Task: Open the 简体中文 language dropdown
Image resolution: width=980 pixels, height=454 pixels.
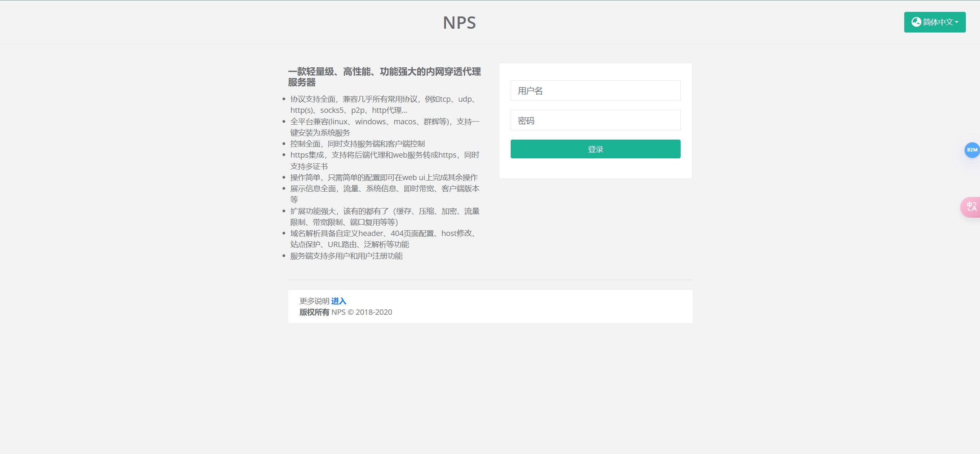Action: (x=938, y=22)
